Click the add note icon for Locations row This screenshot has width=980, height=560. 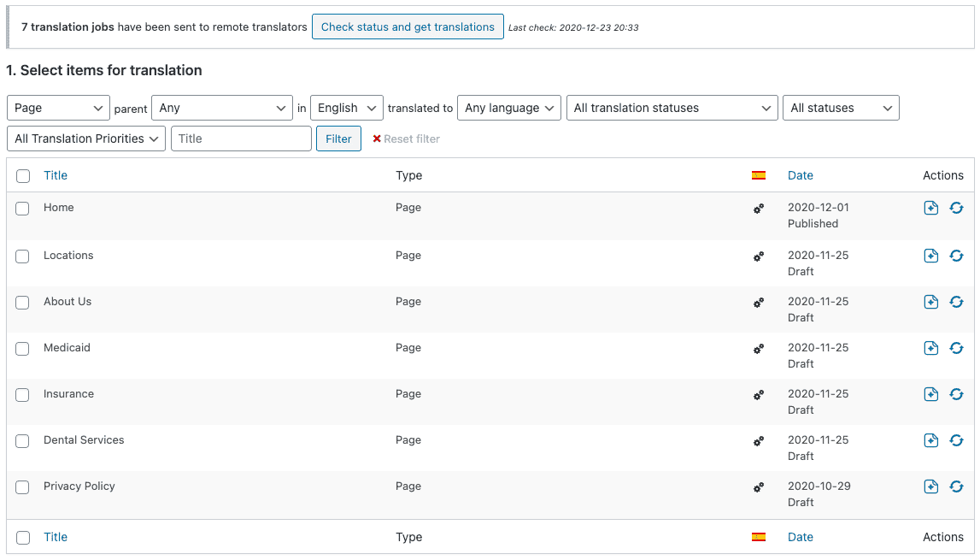pos(931,256)
